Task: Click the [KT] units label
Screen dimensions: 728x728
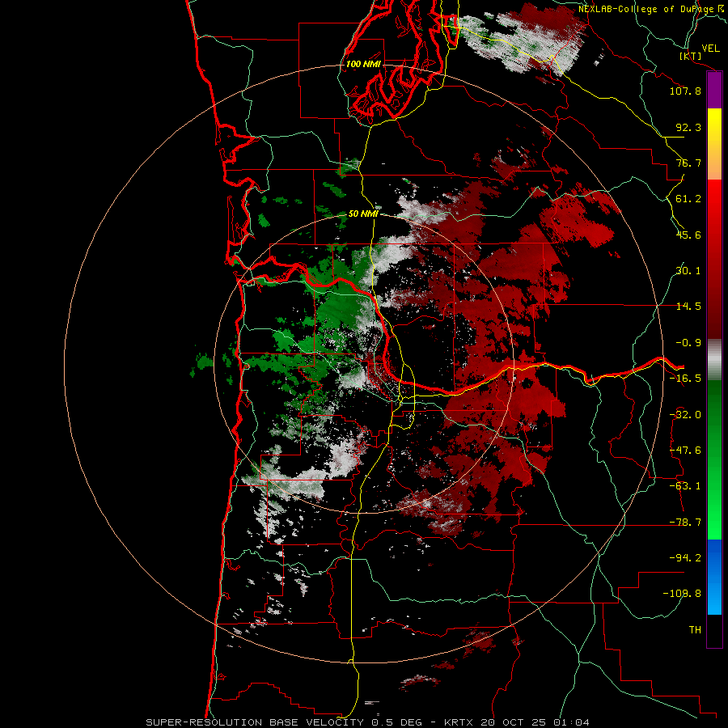Action: click(691, 56)
